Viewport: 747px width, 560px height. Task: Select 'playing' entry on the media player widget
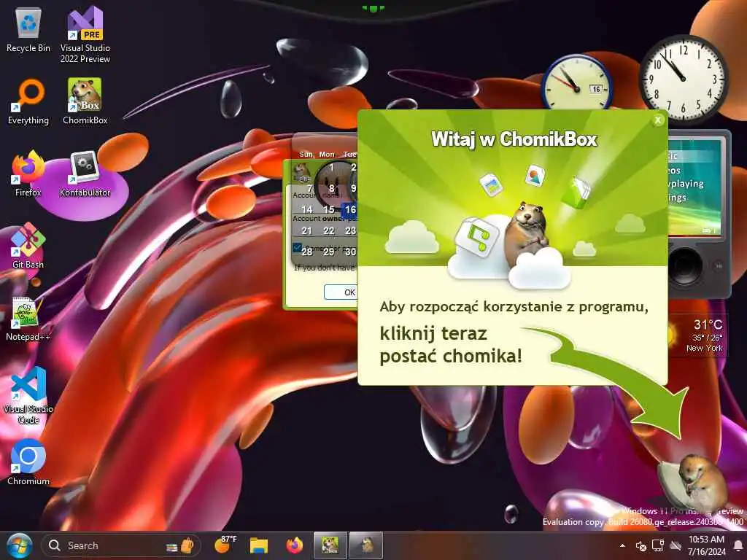point(686,183)
